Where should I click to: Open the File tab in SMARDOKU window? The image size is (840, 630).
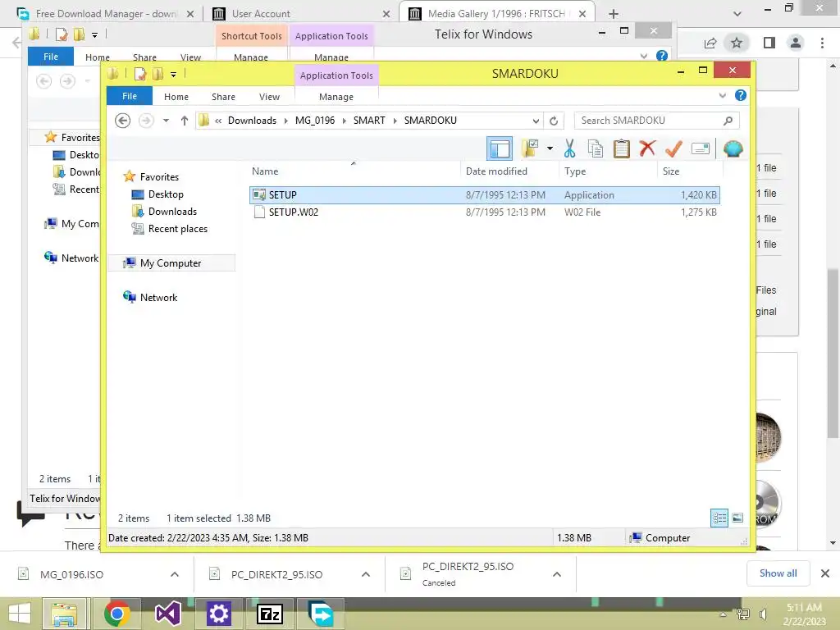pos(130,97)
